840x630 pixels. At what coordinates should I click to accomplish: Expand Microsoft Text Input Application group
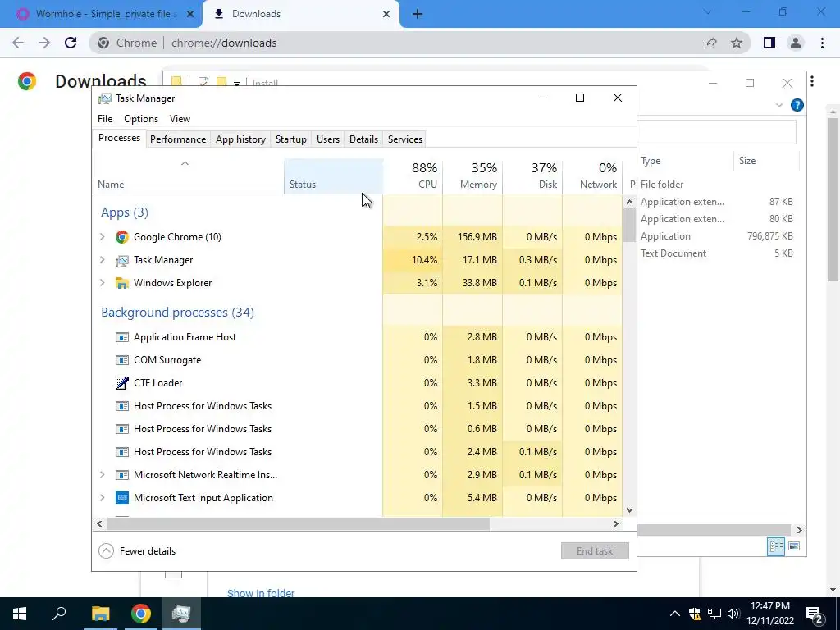[x=103, y=498]
